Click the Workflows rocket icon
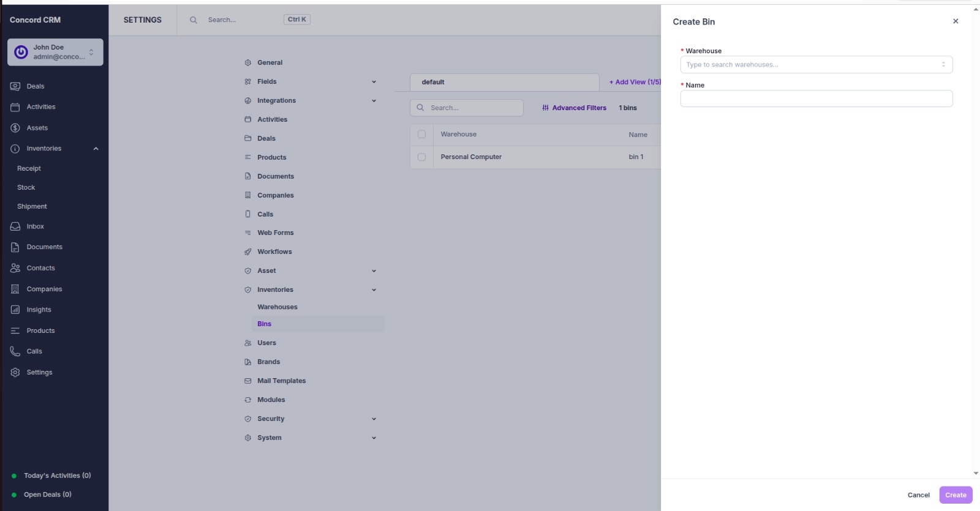 click(248, 252)
